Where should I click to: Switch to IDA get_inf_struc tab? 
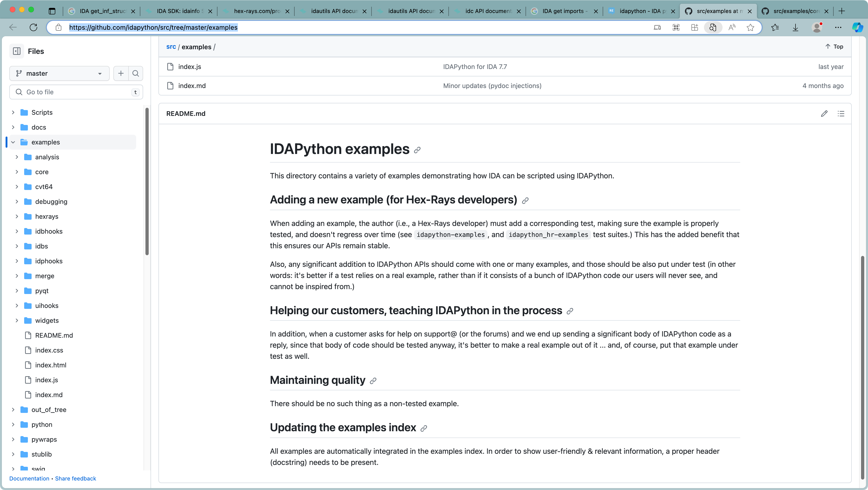click(102, 11)
